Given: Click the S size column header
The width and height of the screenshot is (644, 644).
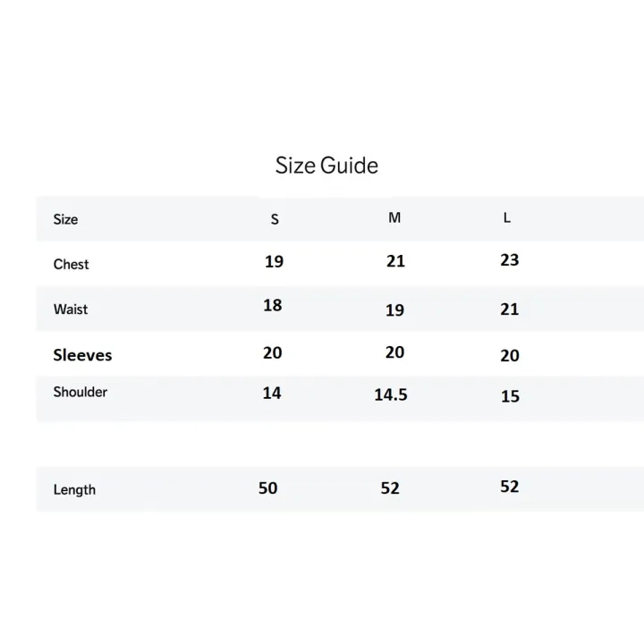Looking at the screenshot, I should point(275,219).
